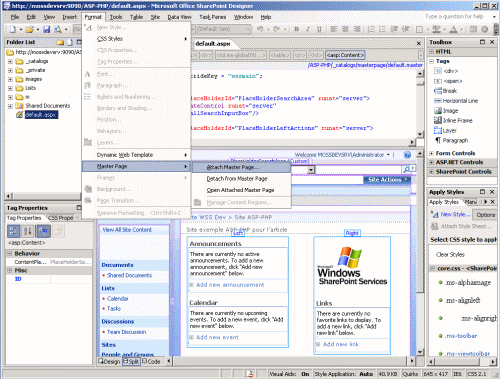The width and height of the screenshot is (500, 379).
Task: Click the Image icon in Toolbox
Action: tap(438, 111)
